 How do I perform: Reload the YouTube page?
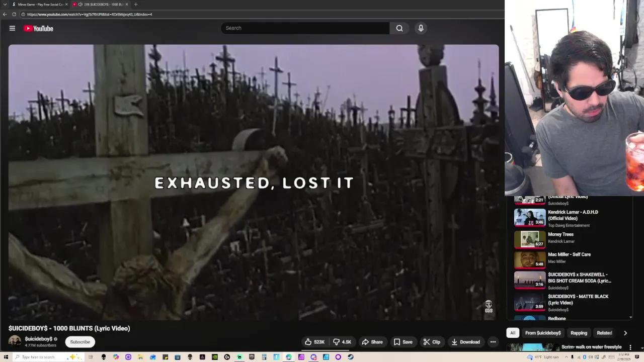point(14,14)
